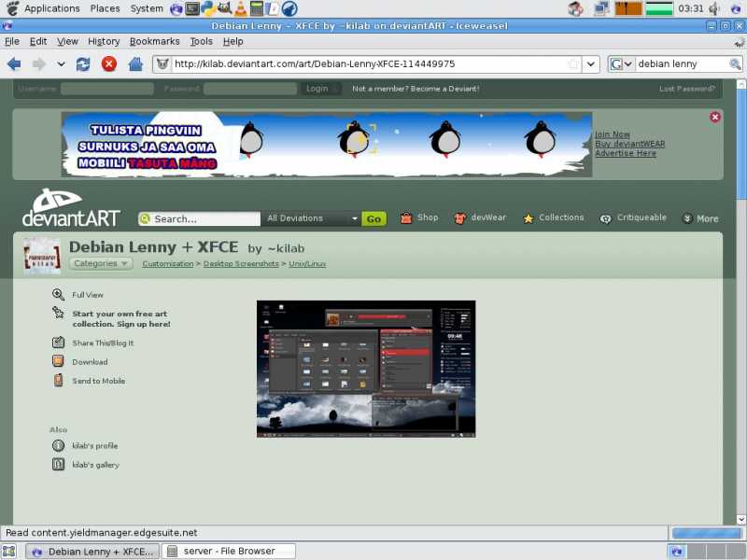Bookmark this page with the star icon
Screen dimensions: 747x560
coord(573,63)
